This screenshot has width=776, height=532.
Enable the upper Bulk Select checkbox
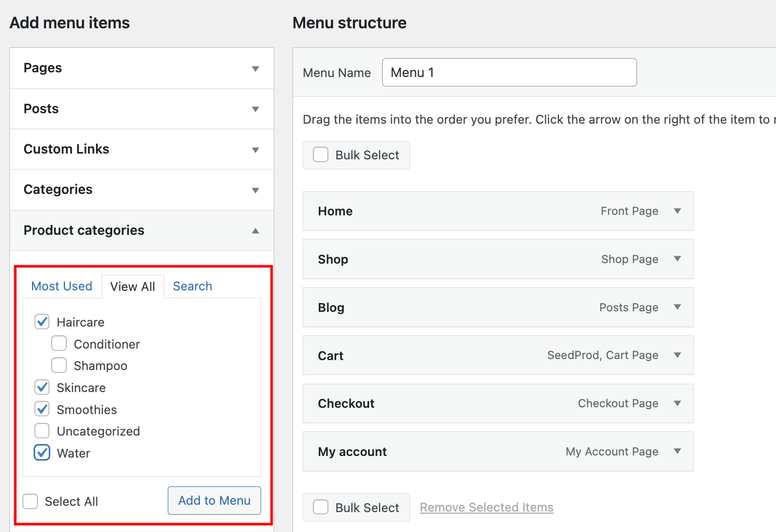pyautogui.click(x=320, y=154)
